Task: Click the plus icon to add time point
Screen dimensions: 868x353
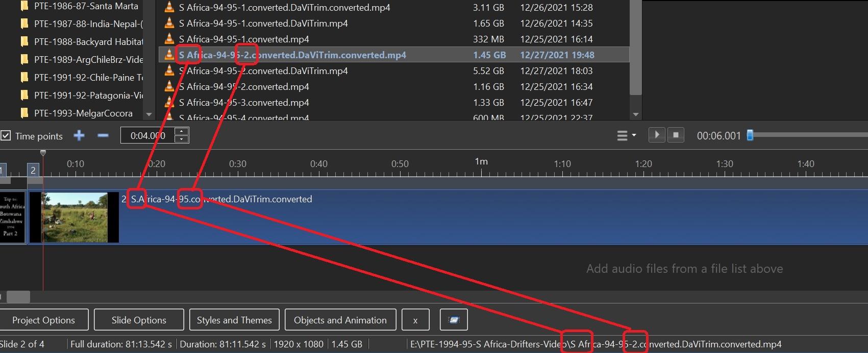Action: pyautogui.click(x=79, y=135)
